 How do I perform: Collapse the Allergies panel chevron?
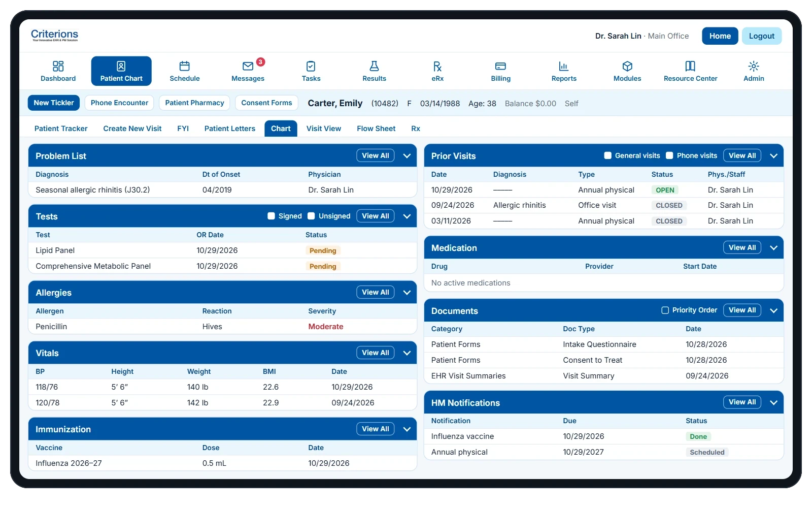407,293
